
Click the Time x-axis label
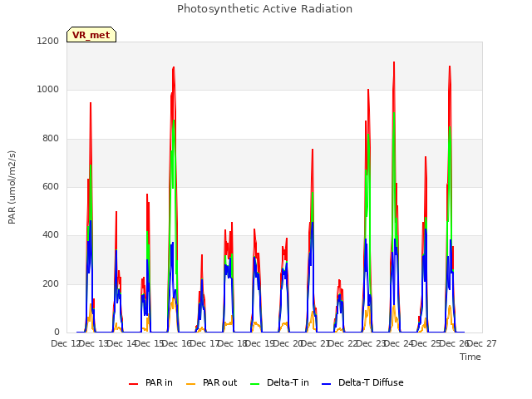pyautogui.click(x=470, y=357)
